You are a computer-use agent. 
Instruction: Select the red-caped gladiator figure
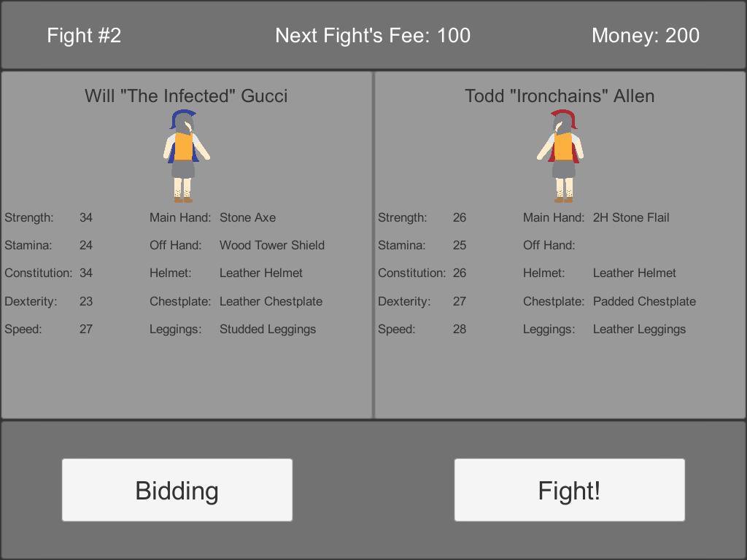pyautogui.click(x=560, y=156)
